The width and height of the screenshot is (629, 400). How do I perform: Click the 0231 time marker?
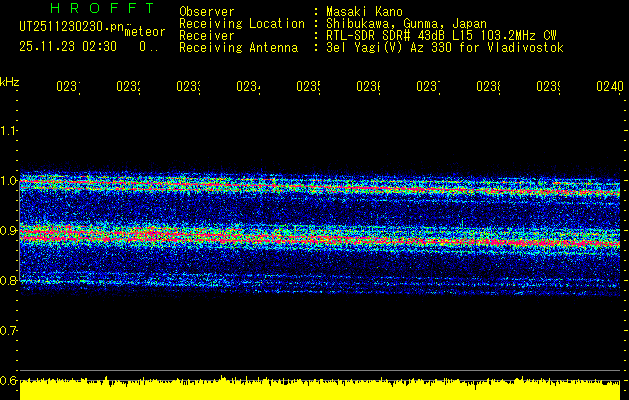pos(68,86)
